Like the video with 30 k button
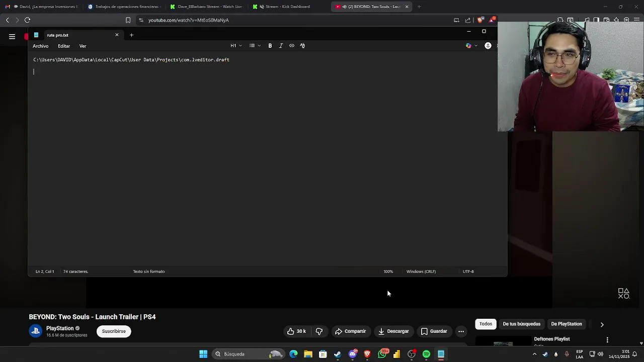 [x=296, y=331]
